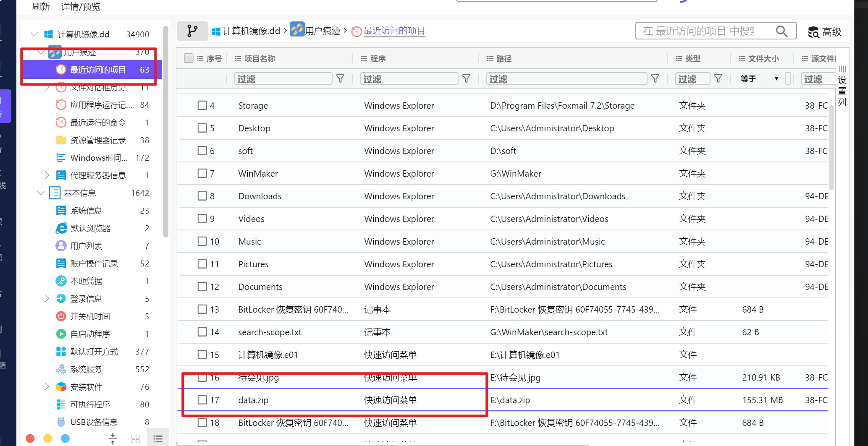Sort by the 路径 column header
Image resolution: width=868 pixels, height=446 pixels.
[x=504, y=59]
